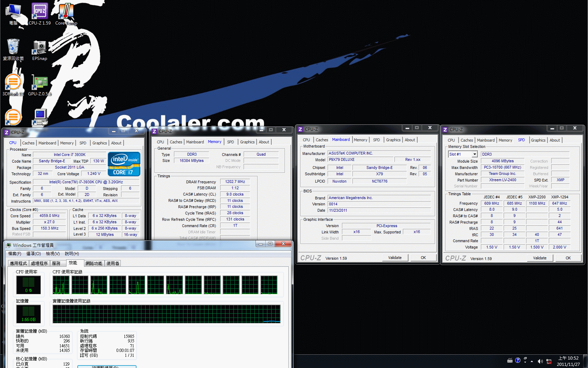Click the FSB:DRAM 1:12 ratio value
Viewport: 588px width, 368px height.
(235, 188)
